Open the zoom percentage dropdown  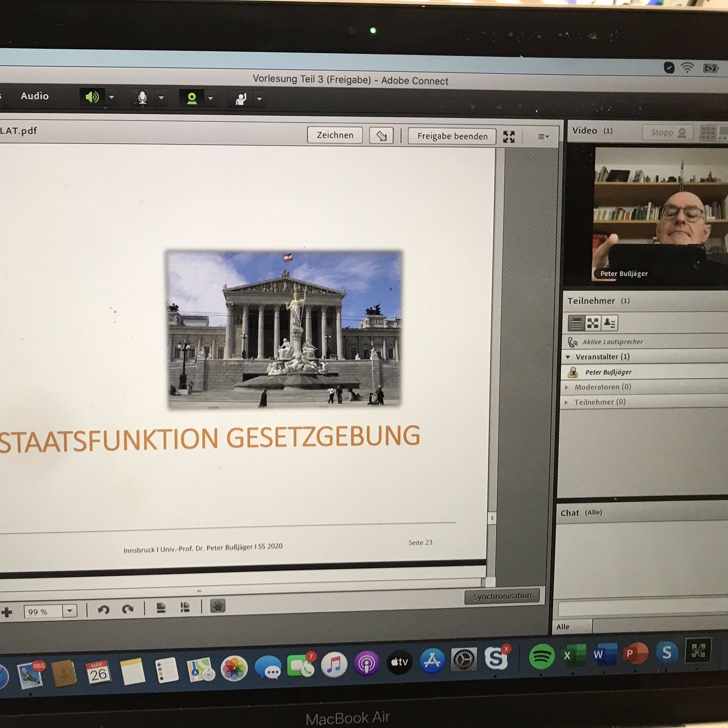(x=70, y=611)
